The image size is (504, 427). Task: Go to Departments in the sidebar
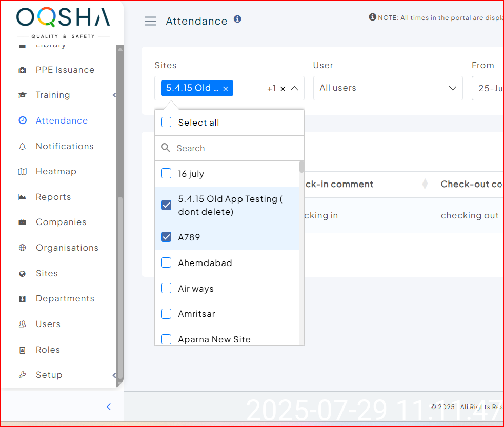(x=65, y=299)
